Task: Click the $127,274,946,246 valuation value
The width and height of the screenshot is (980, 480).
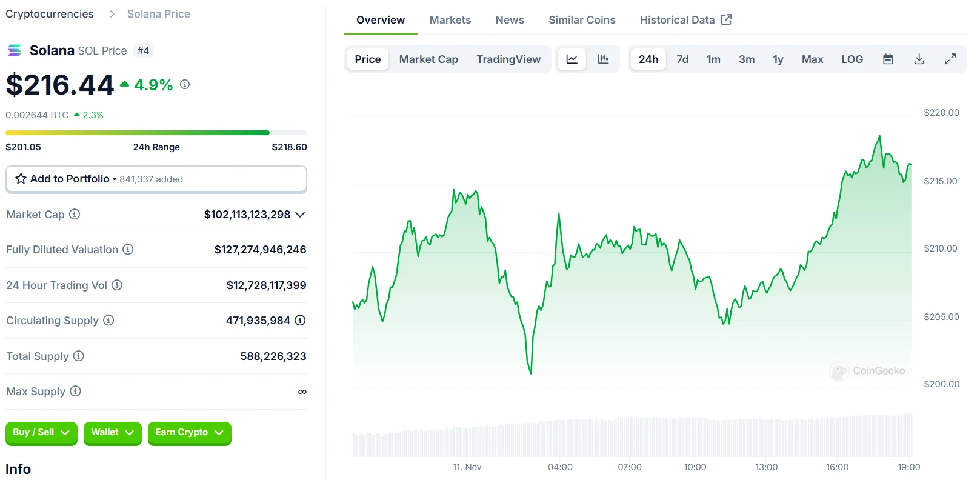Action: tap(260, 250)
